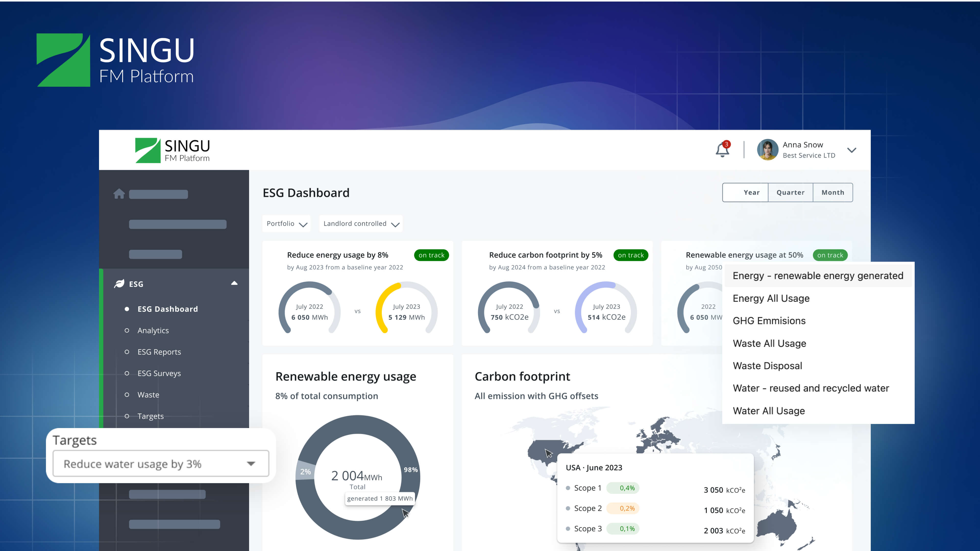Switch to the Month view tab
Viewport: 980px width, 551px height.
tap(832, 192)
